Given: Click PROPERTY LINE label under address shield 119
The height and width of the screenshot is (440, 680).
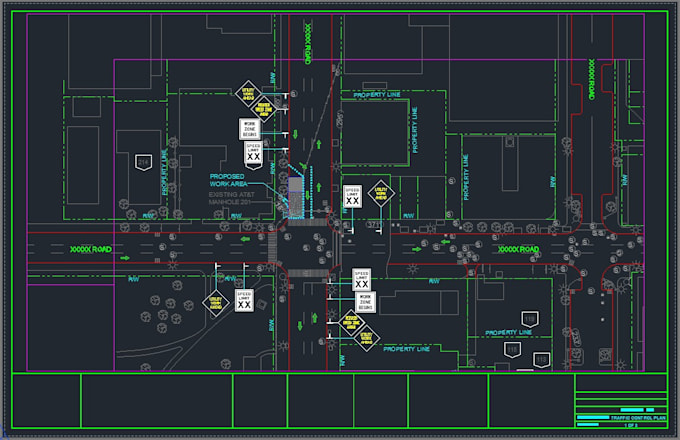Looking at the screenshot, I should pos(509,332).
